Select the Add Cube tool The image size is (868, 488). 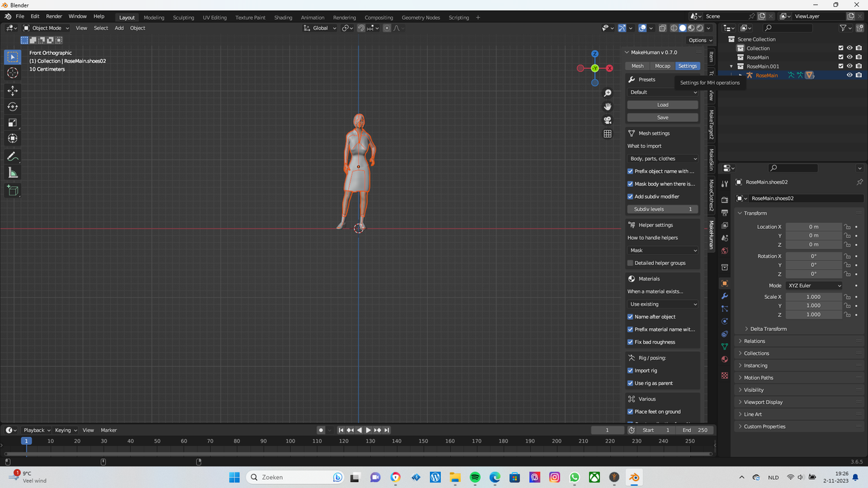coord(13,190)
